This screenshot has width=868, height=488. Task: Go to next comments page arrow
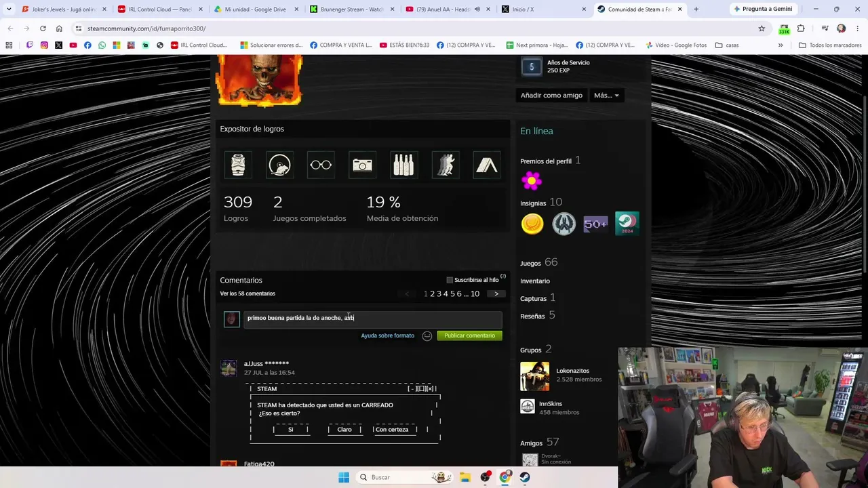[x=496, y=293]
